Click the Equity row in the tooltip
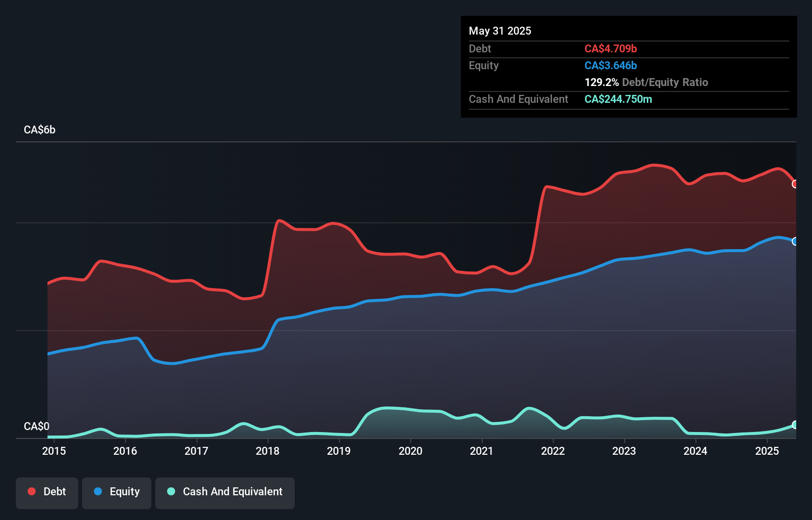812x520 pixels. coord(544,65)
